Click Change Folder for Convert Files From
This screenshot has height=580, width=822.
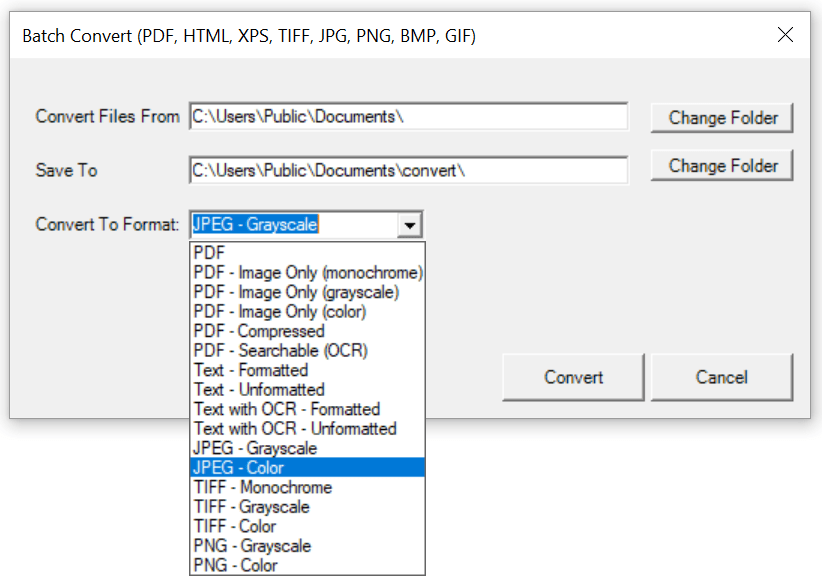721,117
